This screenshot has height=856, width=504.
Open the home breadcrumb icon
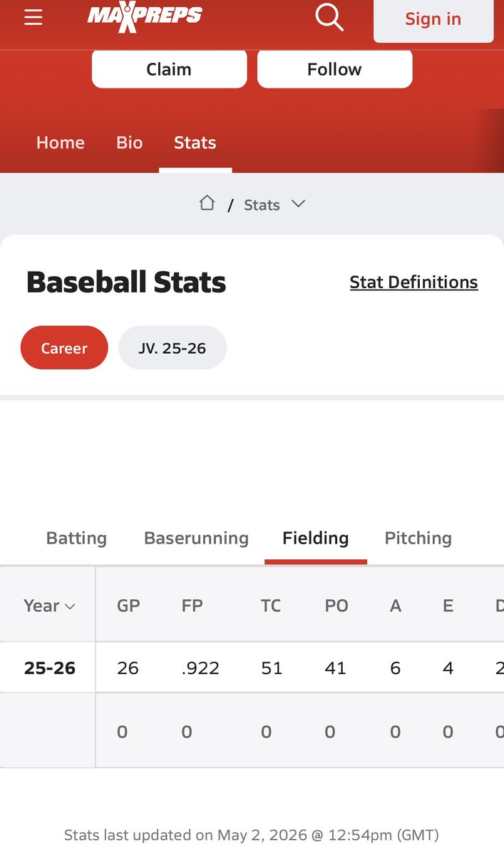(207, 204)
